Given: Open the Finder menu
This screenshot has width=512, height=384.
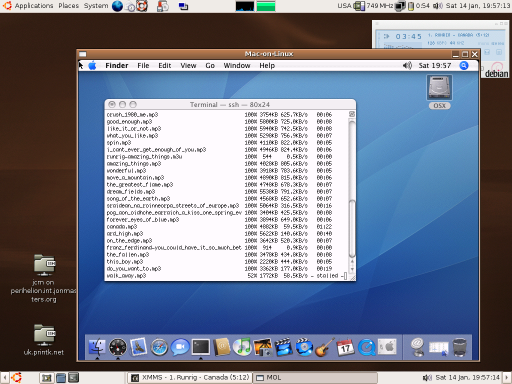Looking at the screenshot, I should [x=117, y=66].
